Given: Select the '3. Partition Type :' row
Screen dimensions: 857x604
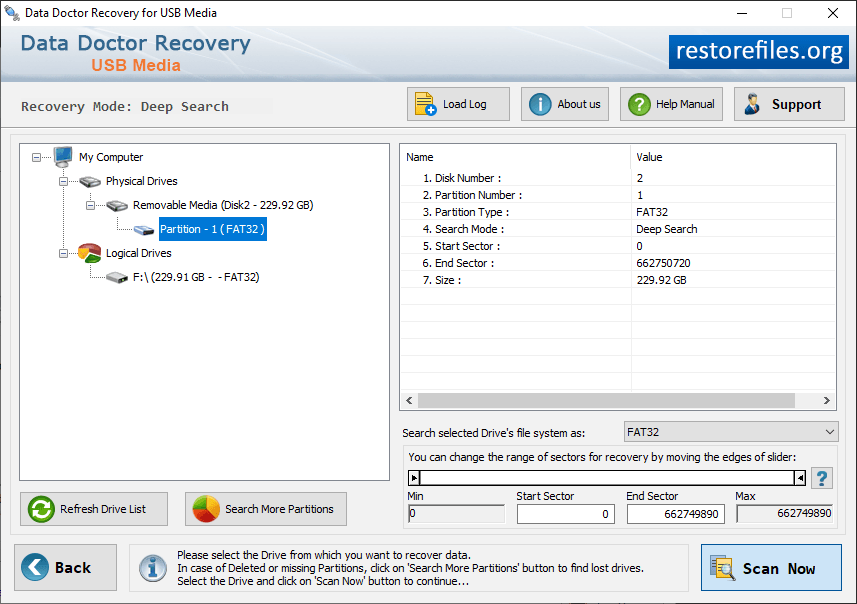Looking at the screenshot, I should [618, 212].
